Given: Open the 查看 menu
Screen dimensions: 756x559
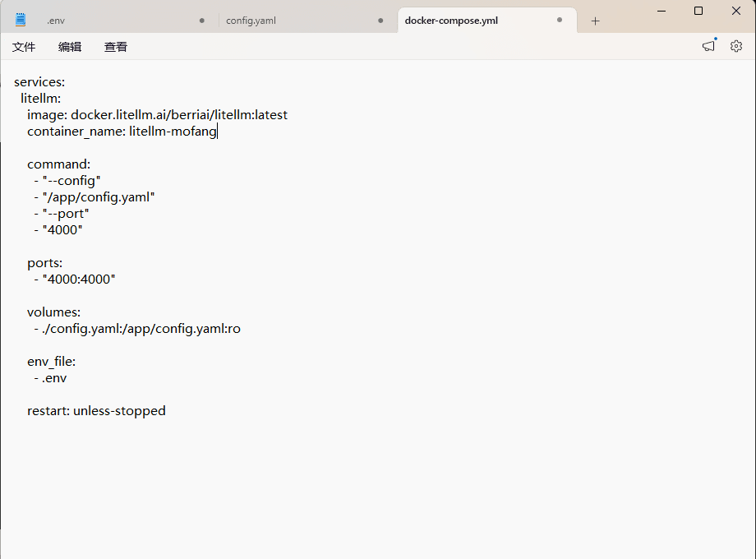Looking at the screenshot, I should point(116,47).
